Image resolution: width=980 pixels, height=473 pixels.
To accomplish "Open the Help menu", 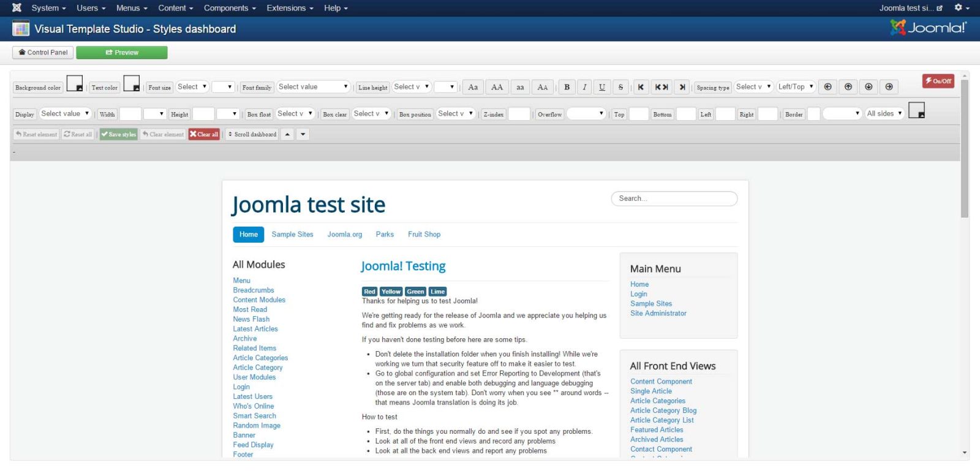I will [336, 8].
